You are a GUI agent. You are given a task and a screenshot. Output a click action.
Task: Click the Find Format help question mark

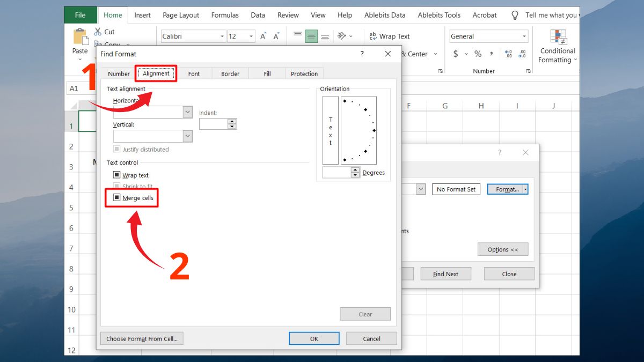362,54
